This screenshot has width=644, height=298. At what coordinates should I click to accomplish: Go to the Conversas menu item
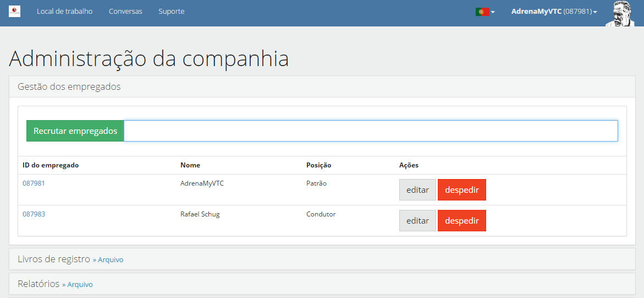pyautogui.click(x=125, y=12)
